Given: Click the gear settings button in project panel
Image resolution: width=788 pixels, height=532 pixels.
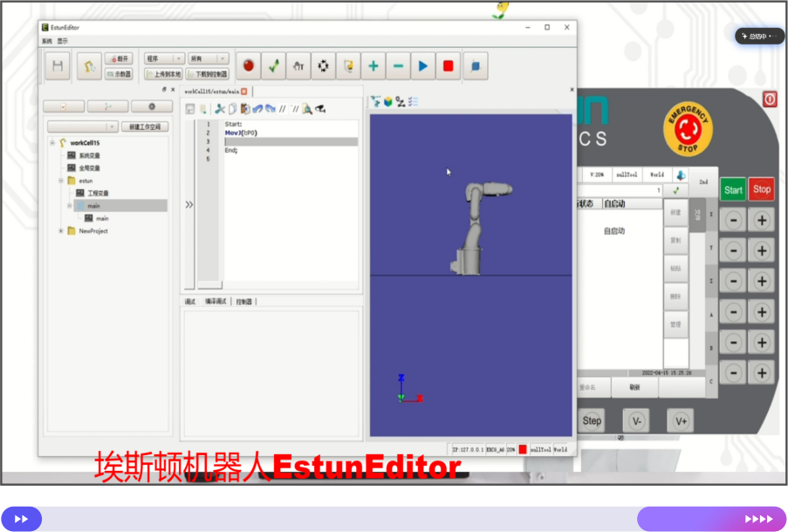Looking at the screenshot, I should 152,106.
